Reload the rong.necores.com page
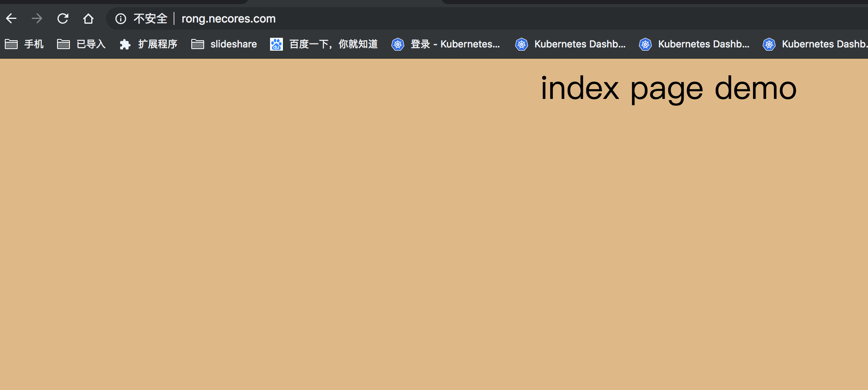 point(63,18)
